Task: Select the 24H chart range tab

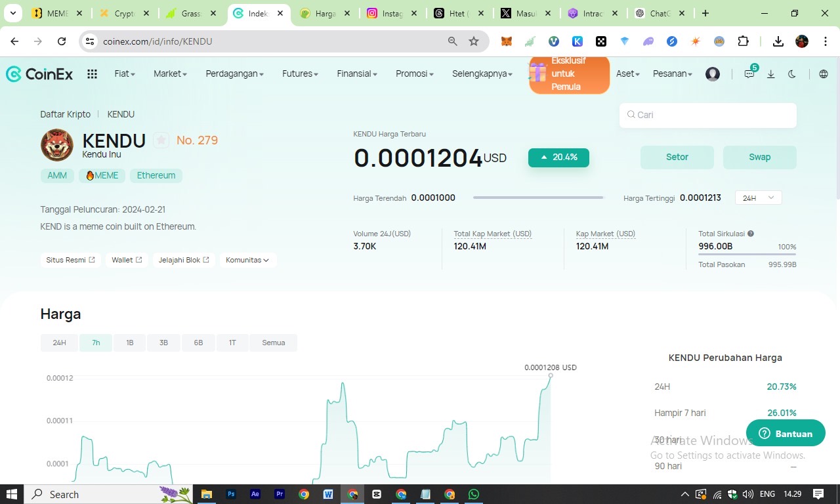Action: [x=60, y=343]
